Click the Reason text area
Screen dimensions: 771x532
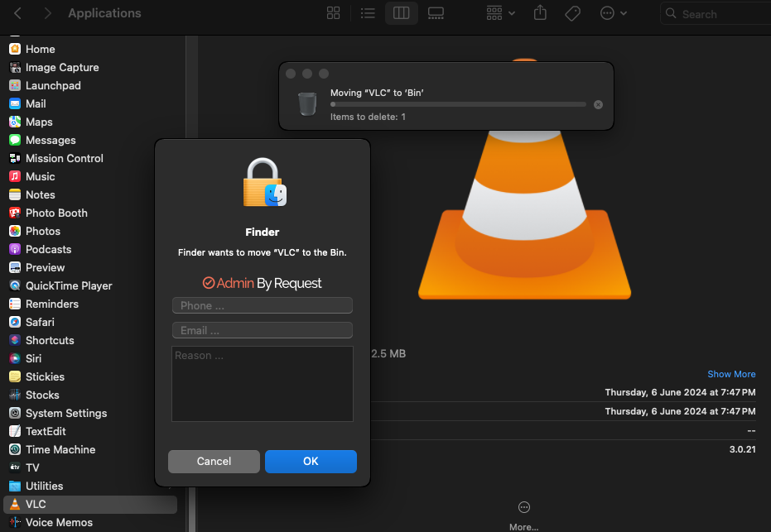pyautogui.click(x=262, y=384)
